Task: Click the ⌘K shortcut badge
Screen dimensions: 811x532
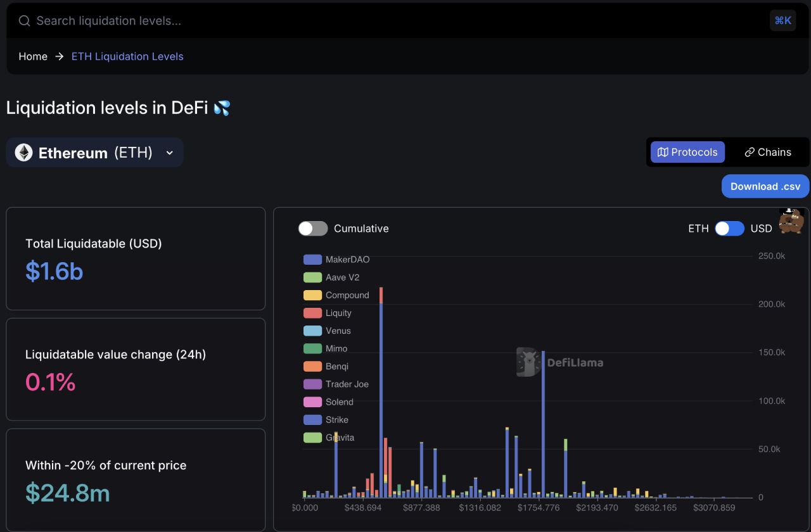Action: click(783, 20)
